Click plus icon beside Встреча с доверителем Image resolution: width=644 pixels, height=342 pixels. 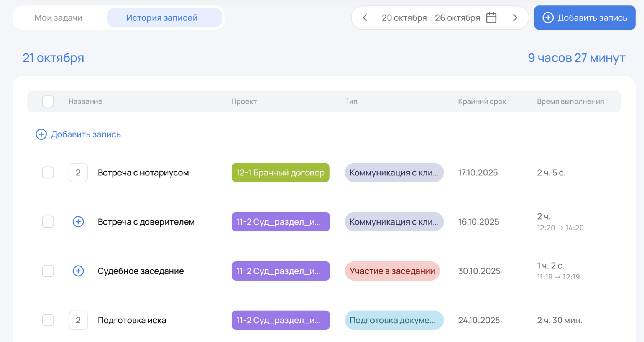coord(78,222)
